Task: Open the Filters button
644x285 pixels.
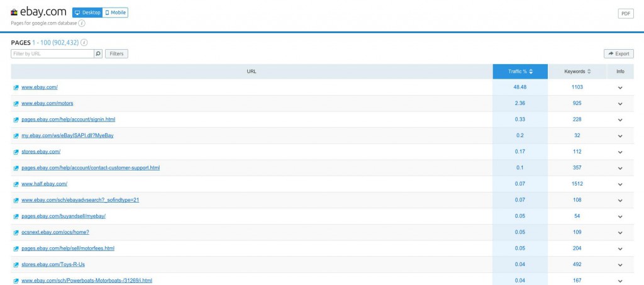Action: [116, 54]
